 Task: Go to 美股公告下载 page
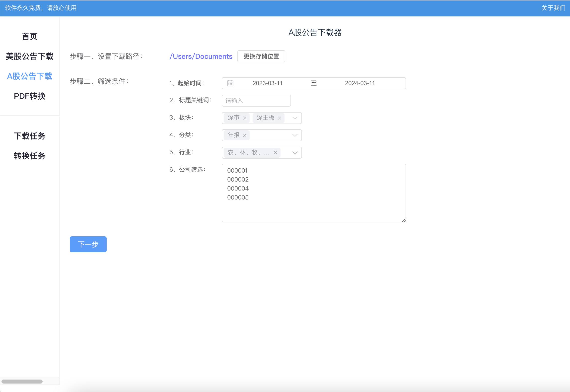[29, 56]
